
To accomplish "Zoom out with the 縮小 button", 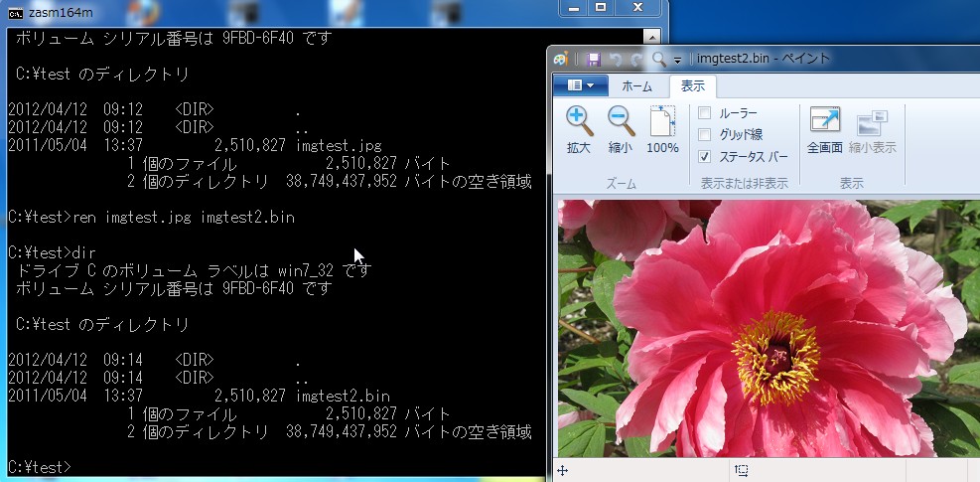I will pyautogui.click(x=621, y=130).
